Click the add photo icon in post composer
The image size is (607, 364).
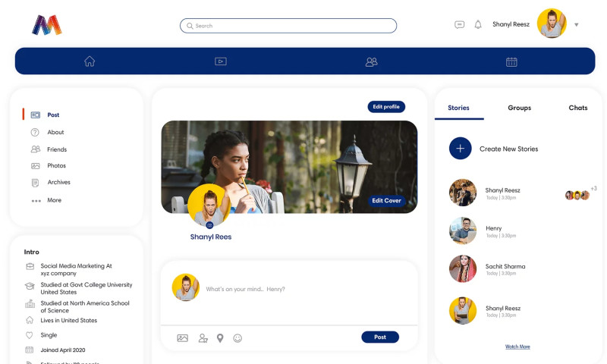182,338
